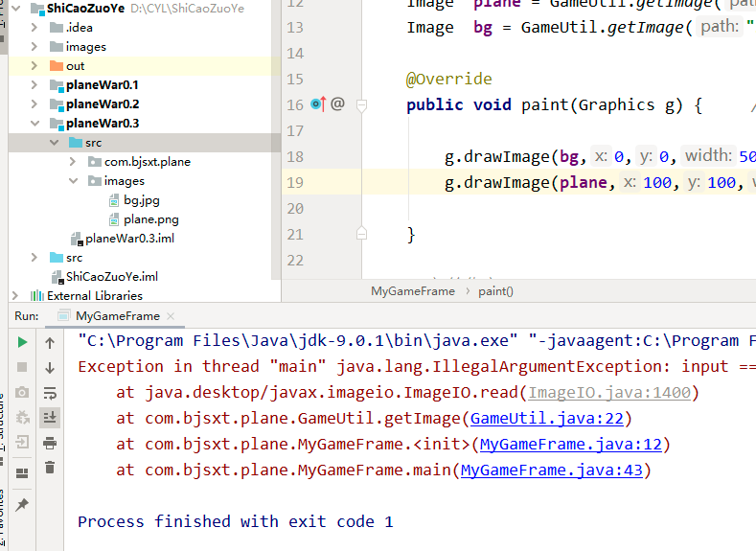Click the IllegalArgumentException error line

tap(417, 366)
